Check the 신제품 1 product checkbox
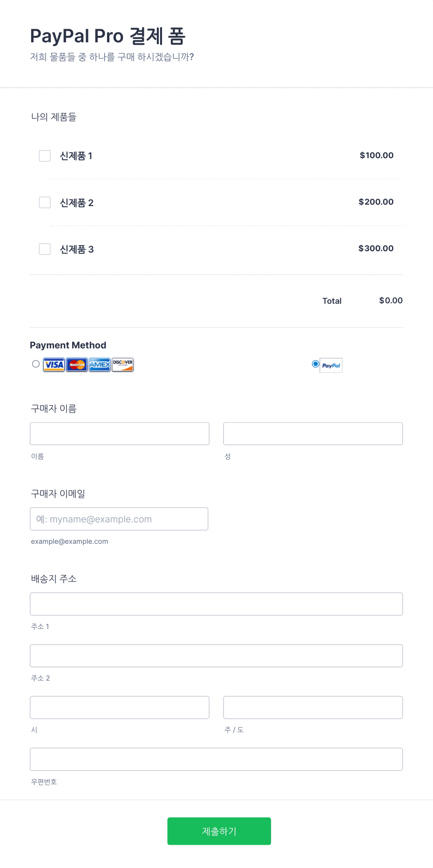 pyautogui.click(x=45, y=156)
